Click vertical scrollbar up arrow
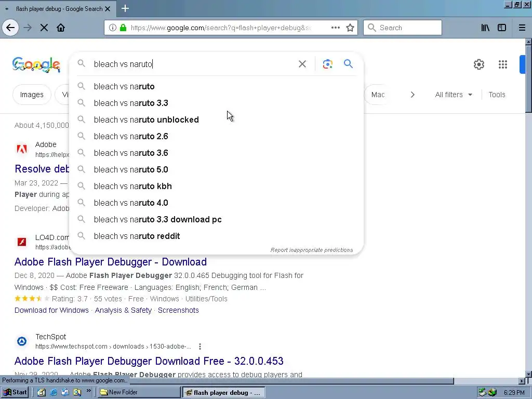532x399 pixels. (x=528, y=42)
